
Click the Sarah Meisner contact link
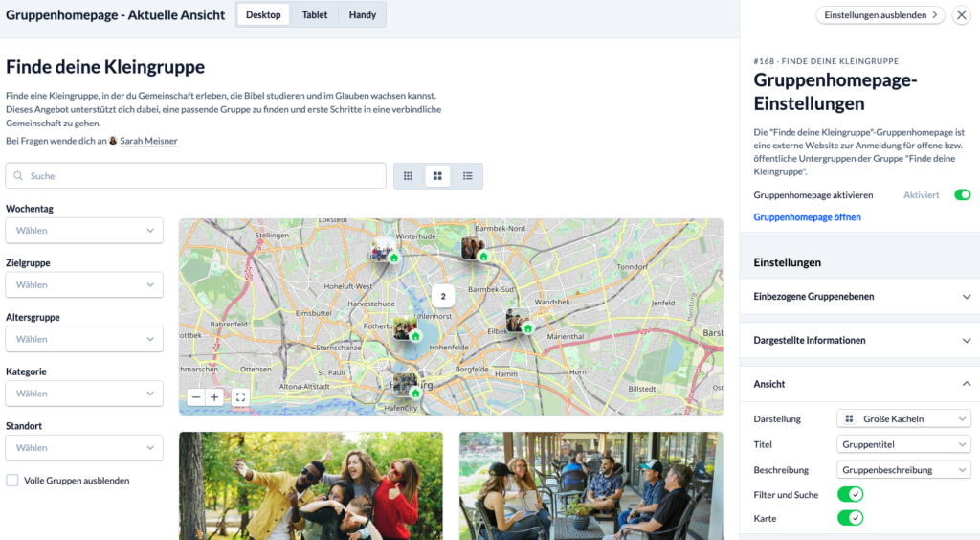click(148, 141)
